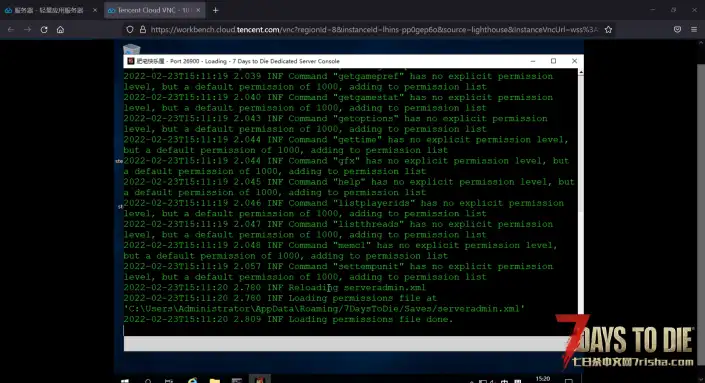Open File Explorer from remote taskbar
This screenshot has width=705, height=383.
point(215,380)
